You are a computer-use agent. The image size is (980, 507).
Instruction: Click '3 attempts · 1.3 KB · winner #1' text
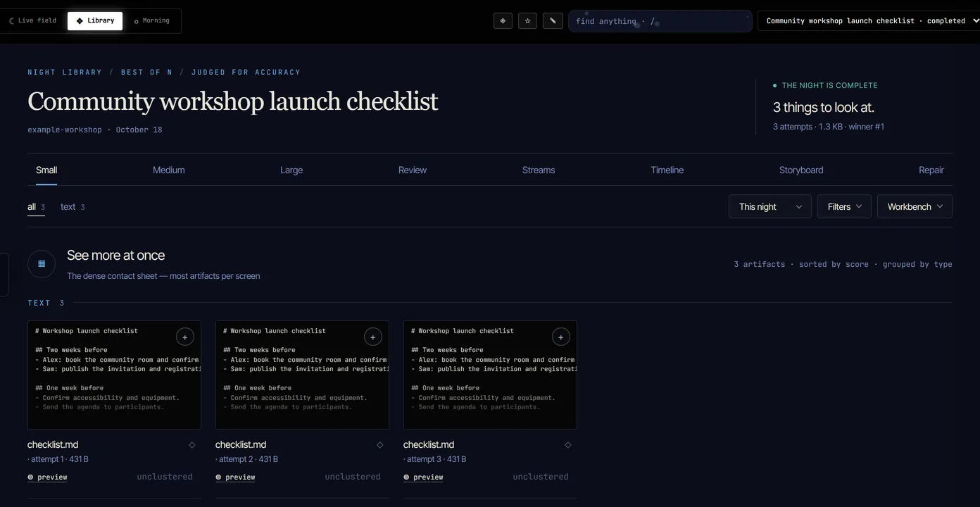[x=829, y=127]
